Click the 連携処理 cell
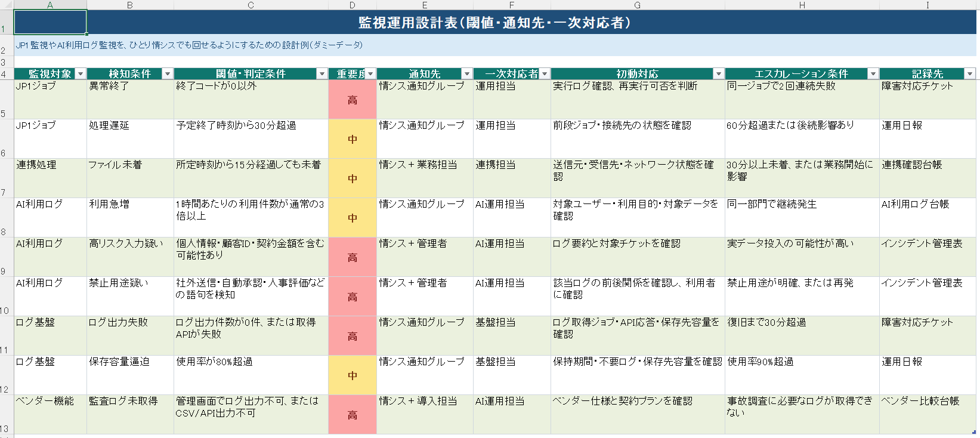Screen dimensions: 980x438 tap(50, 178)
